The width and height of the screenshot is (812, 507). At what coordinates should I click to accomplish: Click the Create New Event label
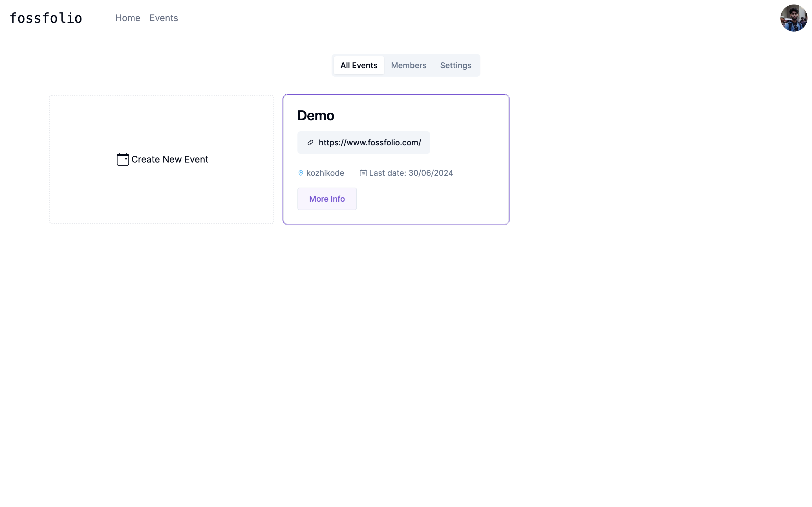[x=169, y=159]
